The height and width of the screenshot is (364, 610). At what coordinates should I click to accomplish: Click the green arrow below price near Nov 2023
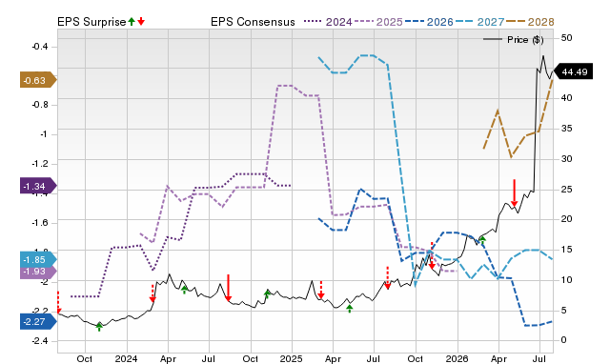(x=99, y=327)
